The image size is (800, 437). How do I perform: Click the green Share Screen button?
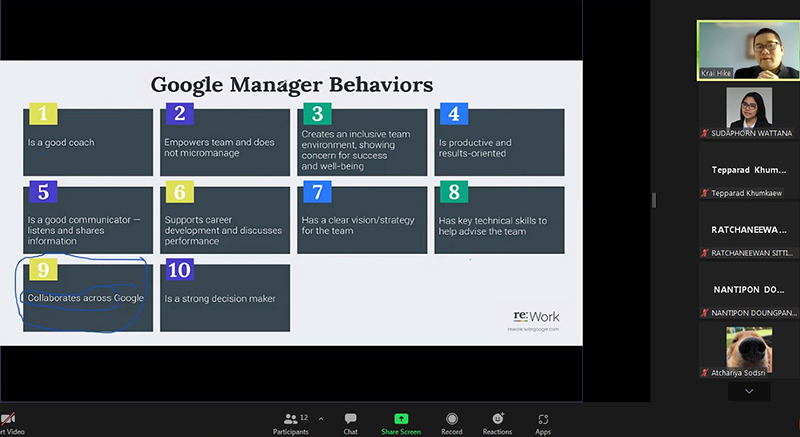(401, 424)
